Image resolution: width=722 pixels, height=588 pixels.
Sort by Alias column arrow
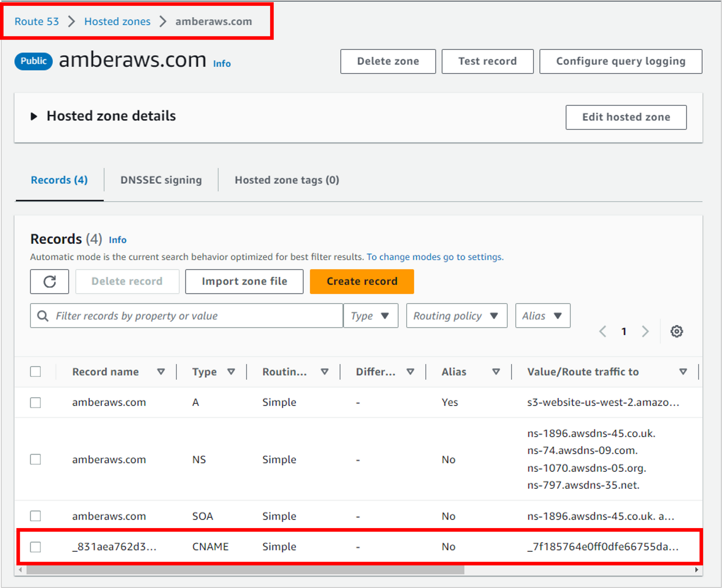(x=496, y=372)
